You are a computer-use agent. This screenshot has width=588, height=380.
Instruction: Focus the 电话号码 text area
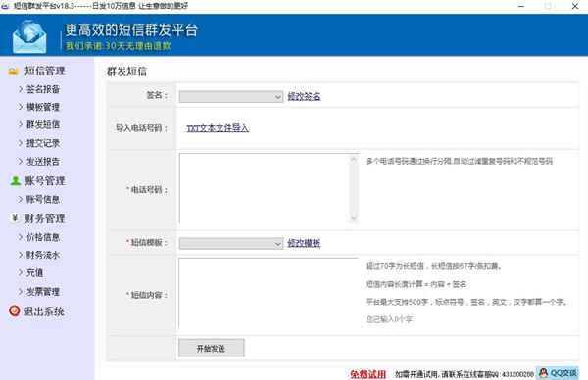265,188
